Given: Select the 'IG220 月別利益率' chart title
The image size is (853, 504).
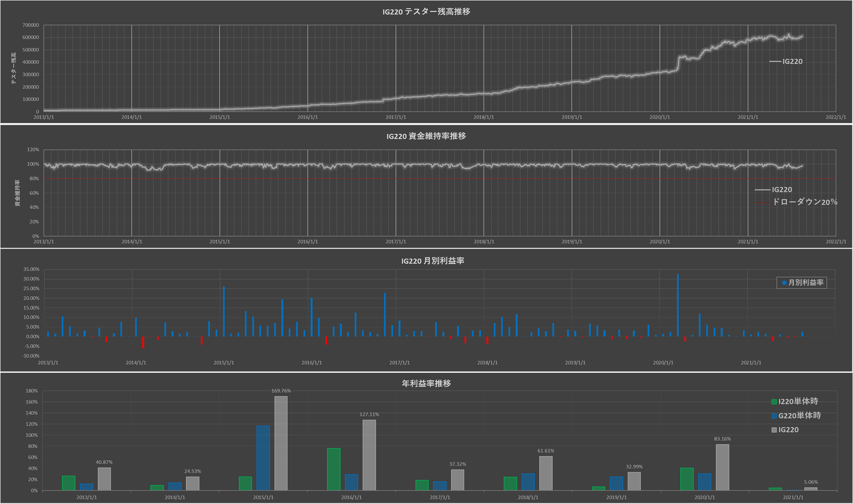Looking at the screenshot, I should (432, 261).
